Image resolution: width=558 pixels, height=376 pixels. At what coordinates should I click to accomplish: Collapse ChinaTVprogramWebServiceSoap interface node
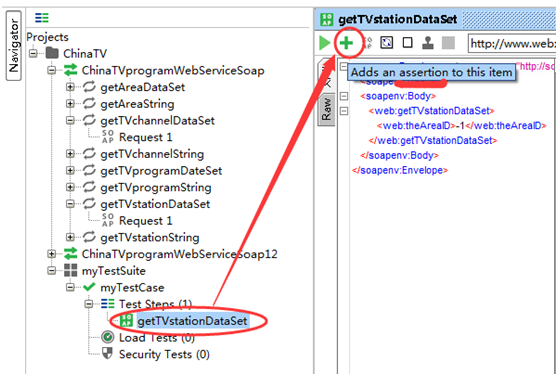(52, 70)
